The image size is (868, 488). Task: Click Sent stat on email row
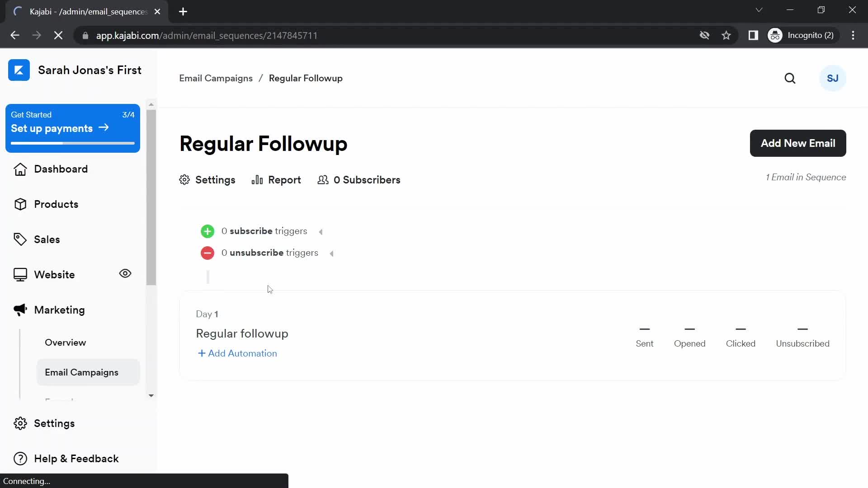644,337
